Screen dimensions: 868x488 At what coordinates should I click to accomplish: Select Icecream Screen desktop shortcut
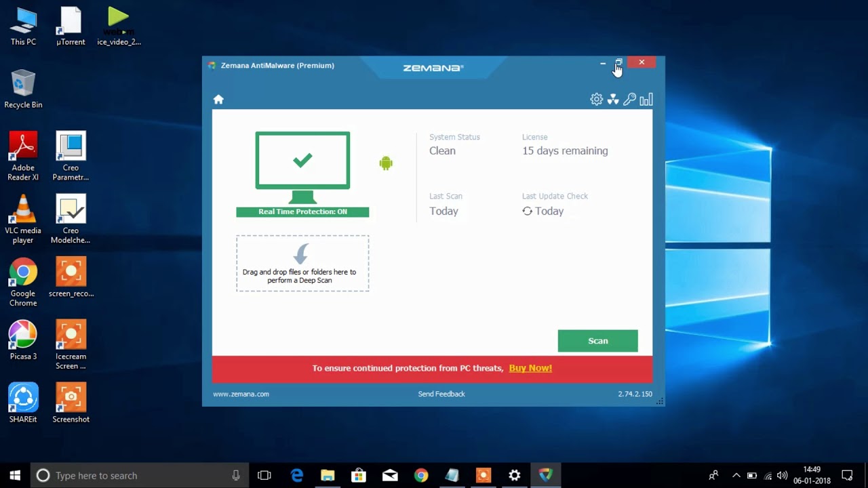click(x=71, y=345)
